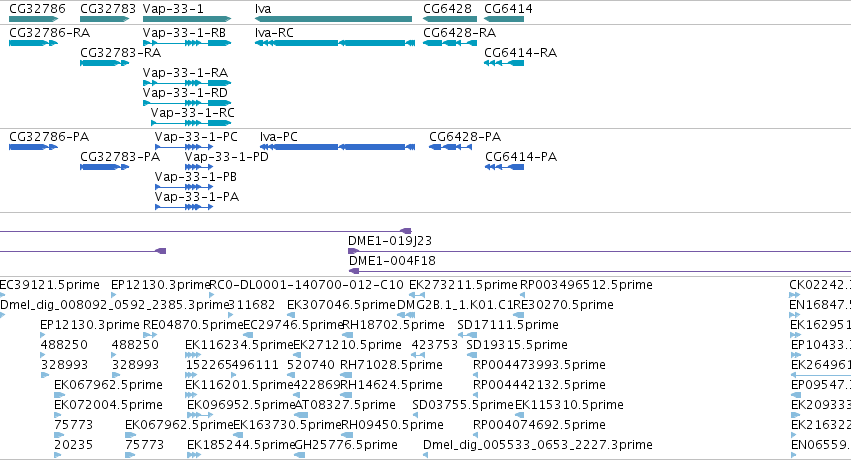Click EST EK072004.5prime
The width and height of the screenshot is (851, 460).
coord(59,416)
